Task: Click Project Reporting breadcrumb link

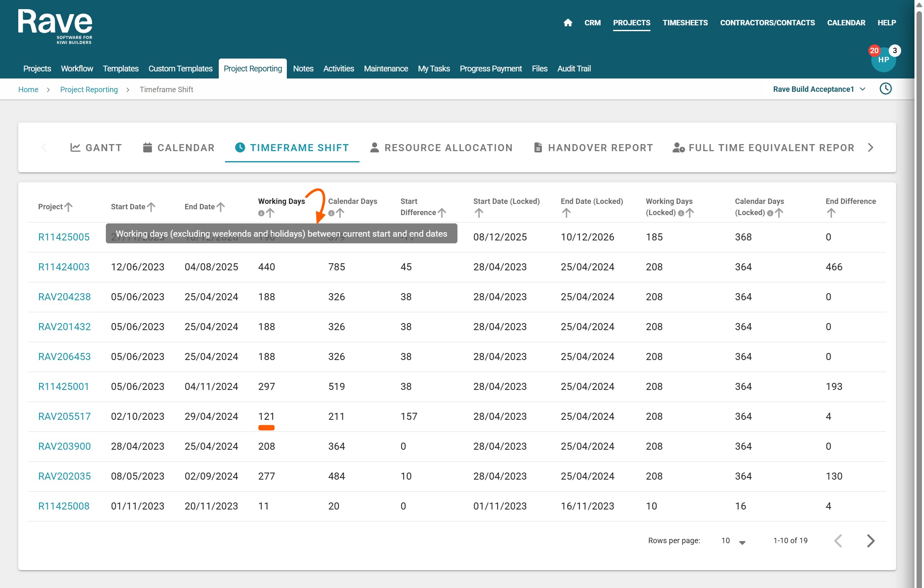Action: (89, 90)
